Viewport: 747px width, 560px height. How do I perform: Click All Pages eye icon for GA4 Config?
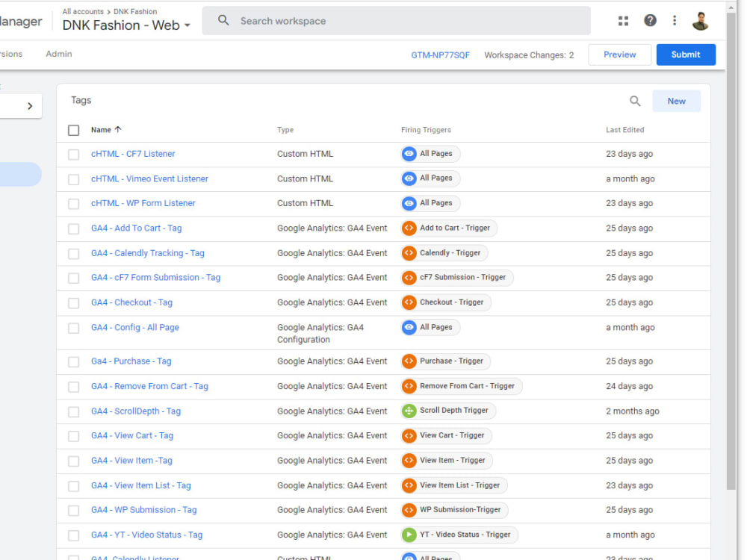(409, 327)
